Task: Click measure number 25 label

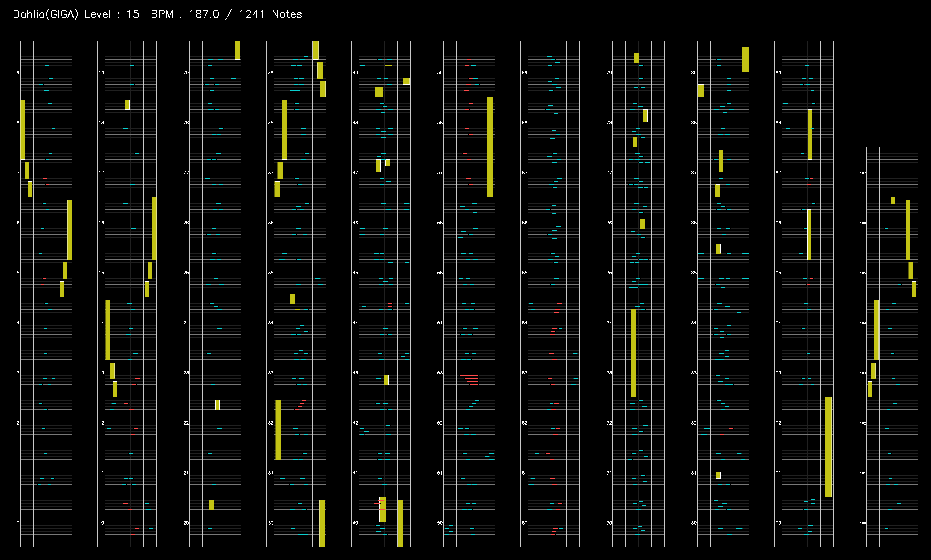Action: pos(186,273)
